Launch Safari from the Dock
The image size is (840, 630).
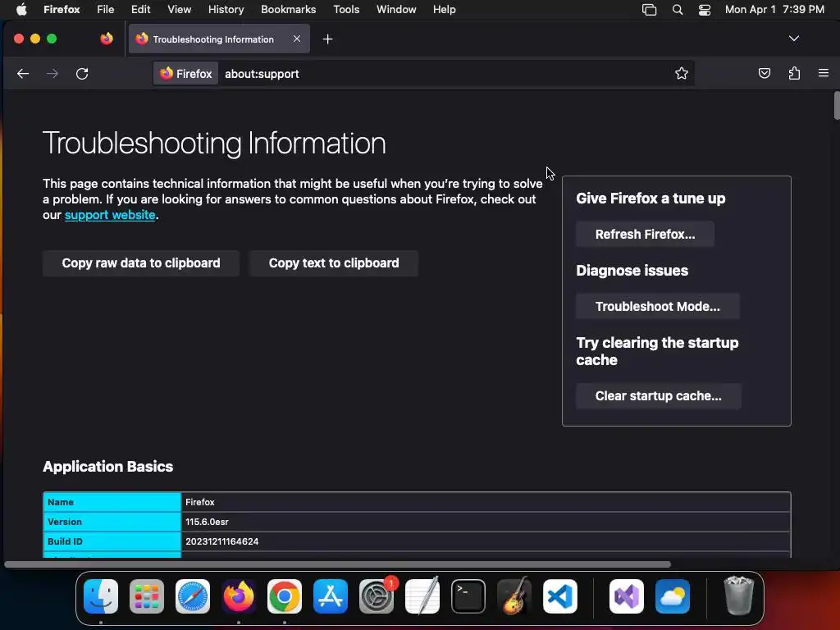192,596
